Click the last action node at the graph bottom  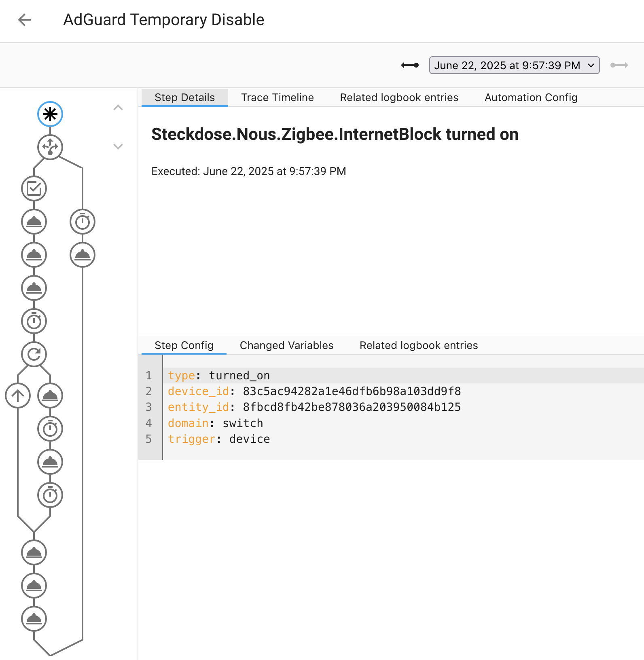34,619
